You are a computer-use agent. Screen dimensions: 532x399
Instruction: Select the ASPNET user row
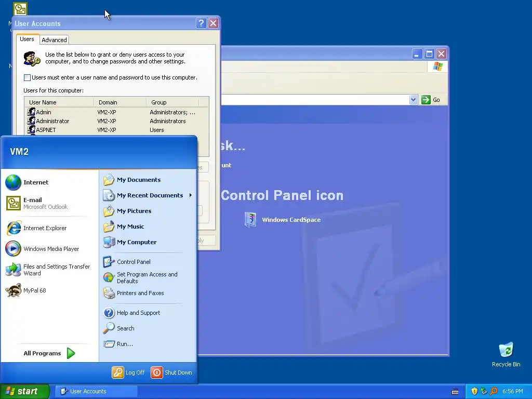116,130
